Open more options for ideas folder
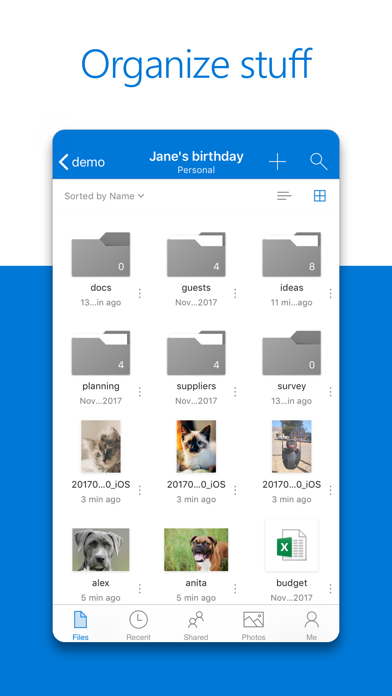 coord(330,293)
